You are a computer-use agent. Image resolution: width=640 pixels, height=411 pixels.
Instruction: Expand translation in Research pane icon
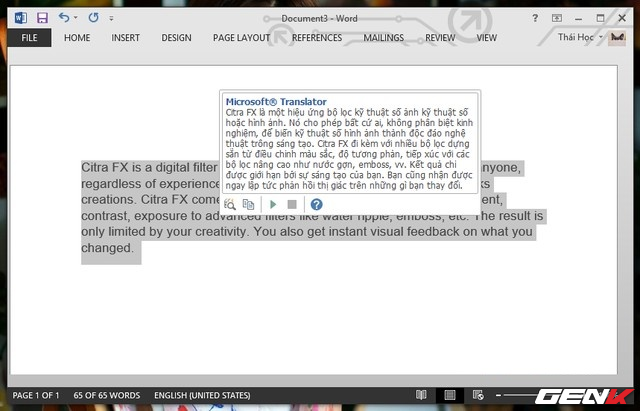[230, 204]
